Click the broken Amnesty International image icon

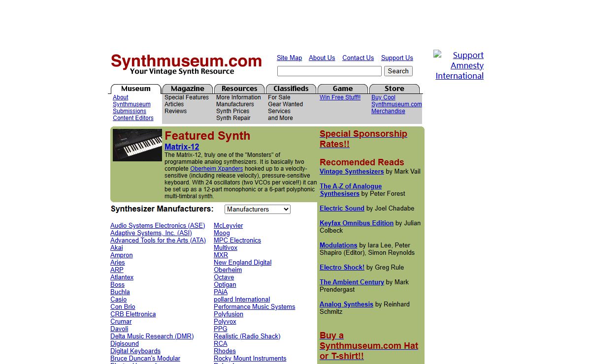[x=437, y=54]
